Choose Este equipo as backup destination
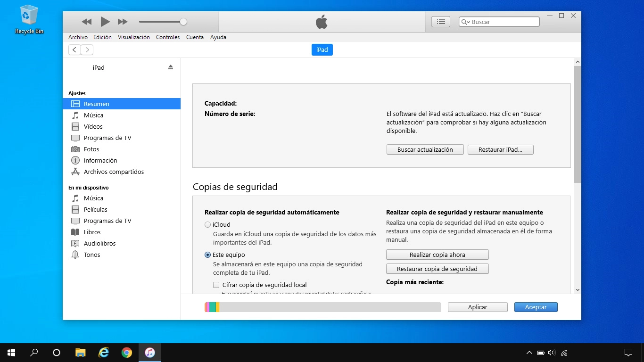 [207, 255]
